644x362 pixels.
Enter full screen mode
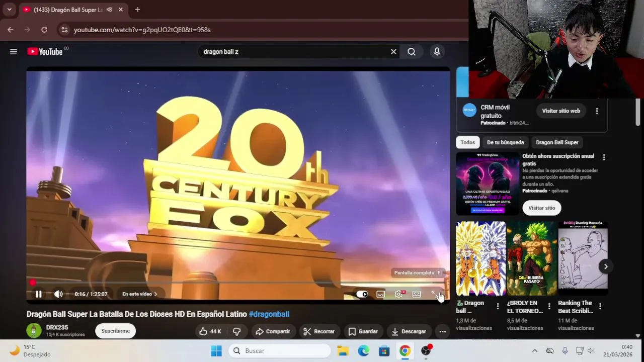435,294
